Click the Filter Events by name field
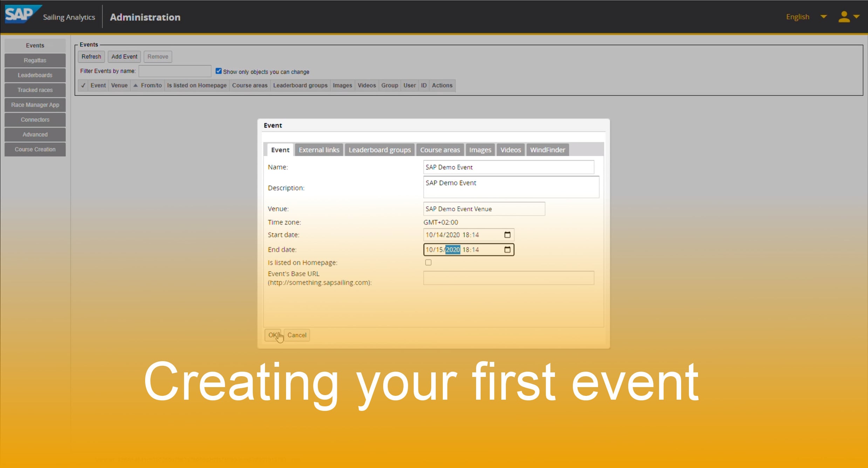This screenshot has width=868, height=468. (175, 71)
